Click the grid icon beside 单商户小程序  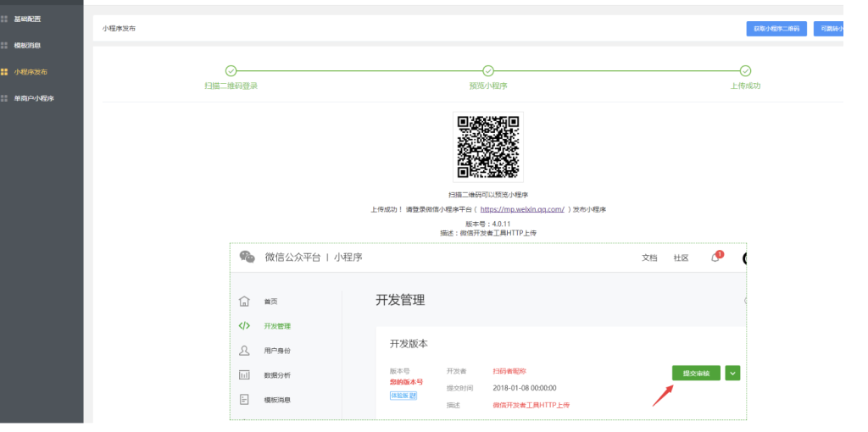tap(4, 98)
